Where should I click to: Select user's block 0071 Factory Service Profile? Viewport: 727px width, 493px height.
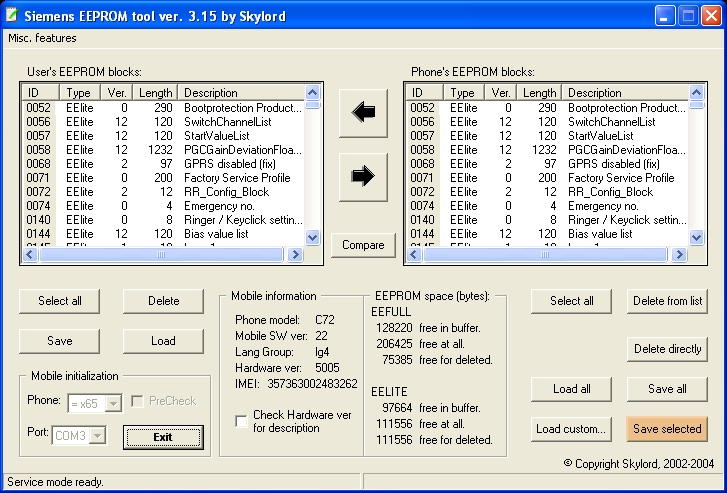coord(163,178)
